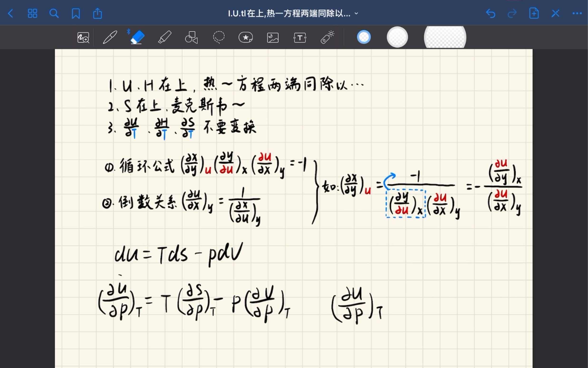
Task: Select the eraser tool
Action: (x=137, y=37)
